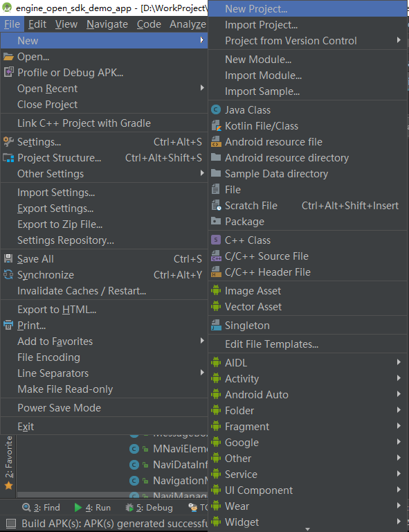Expand Project from Version Control submenu
The height and width of the screenshot is (532, 409).
(x=399, y=40)
